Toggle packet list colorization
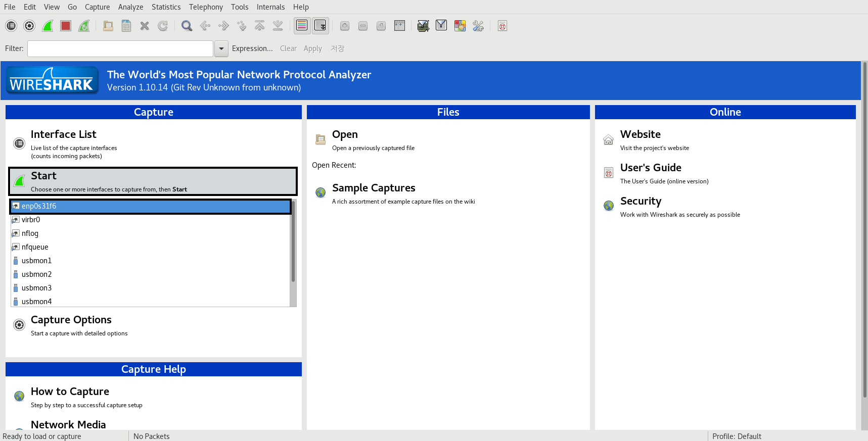 302,26
